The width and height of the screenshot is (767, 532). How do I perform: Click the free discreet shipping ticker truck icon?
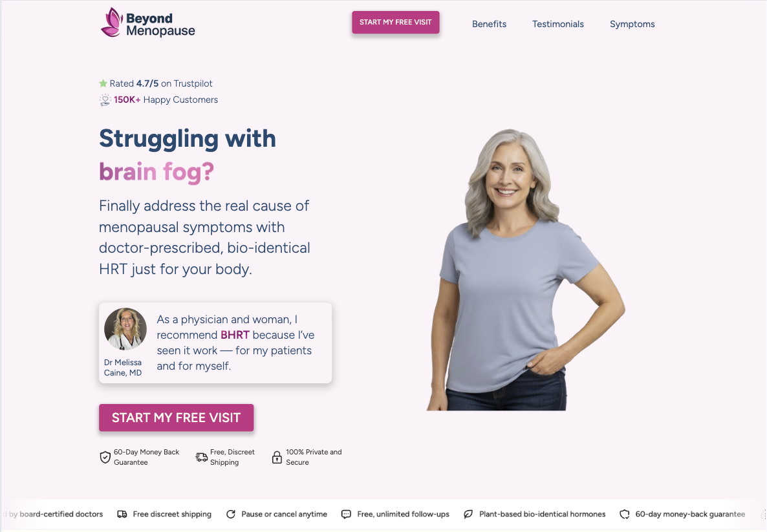[x=122, y=515]
